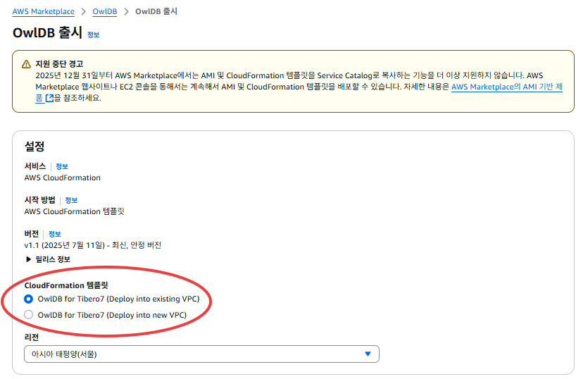This screenshot has height=379, width=588.
Task: Open the 정보 link beside 서비스
Action: 62,166
